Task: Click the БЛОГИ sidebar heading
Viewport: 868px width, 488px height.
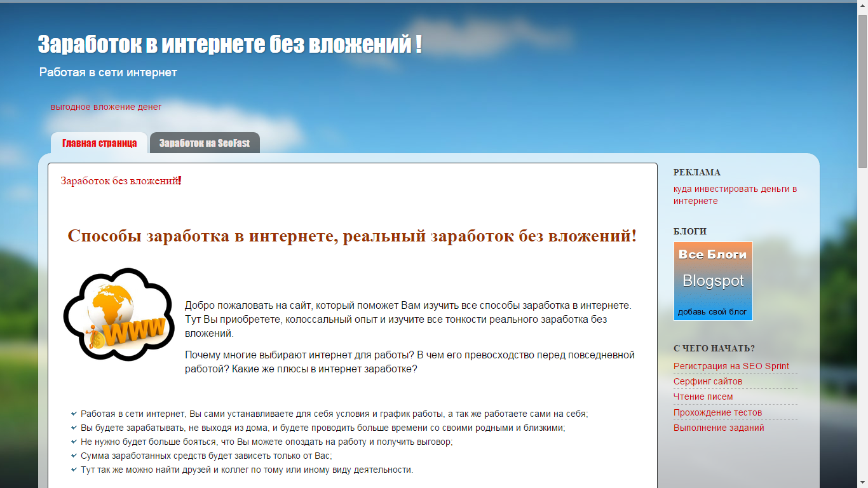Action: click(690, 231)
